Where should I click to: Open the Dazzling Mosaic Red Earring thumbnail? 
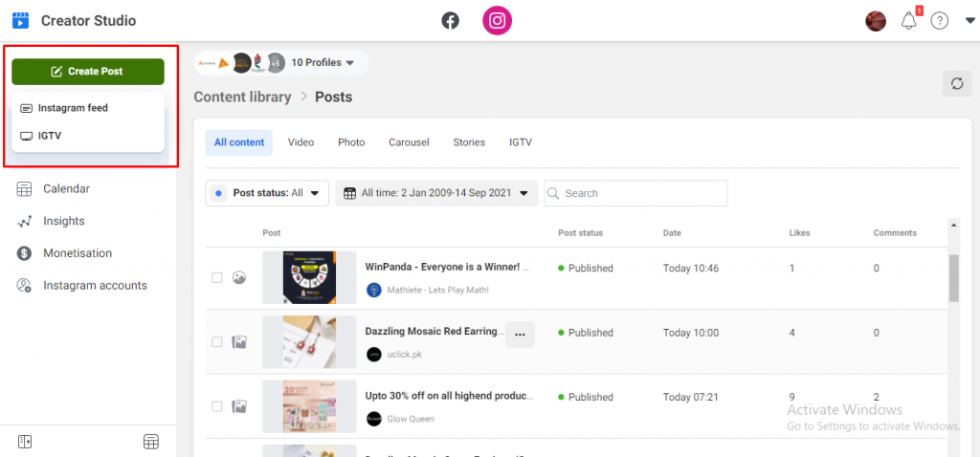pyautogui.click(x=309, y=341)
